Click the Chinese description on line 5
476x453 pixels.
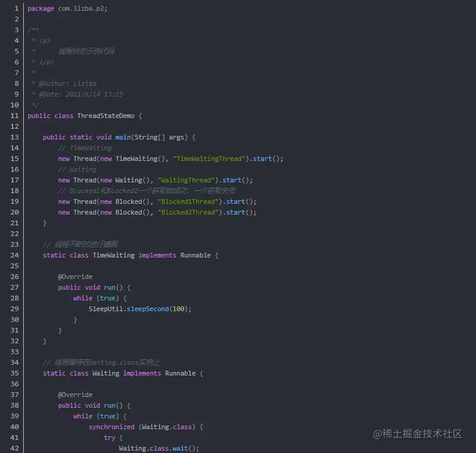click(86, 51)
